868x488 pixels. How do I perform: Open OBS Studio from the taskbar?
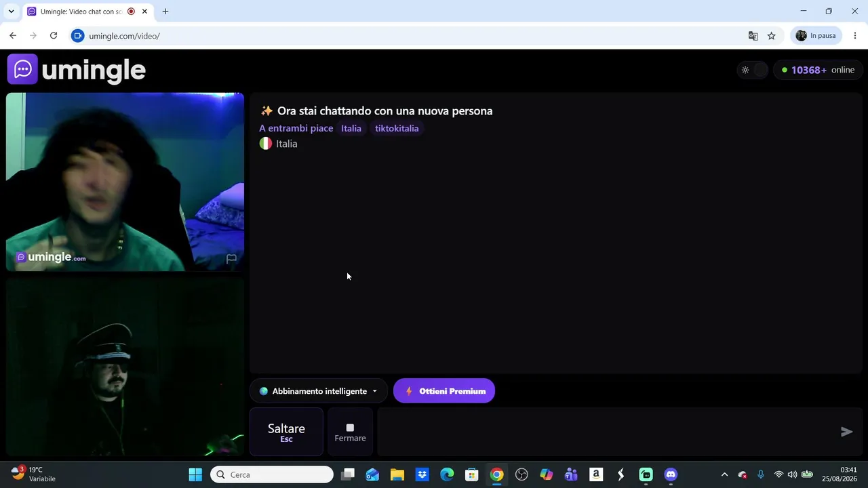(521, 474)
